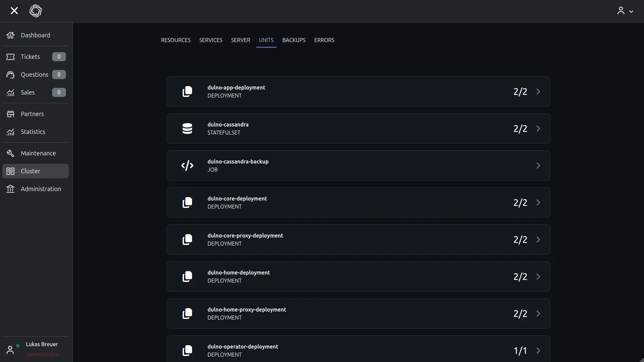Open Administration bank icon
The image size is (644, 362).
10,189
